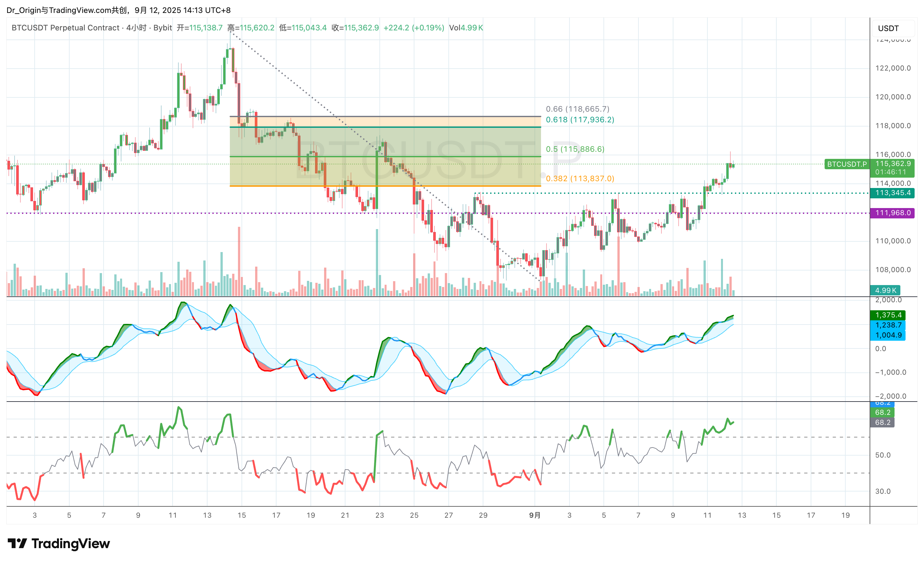The height and width of the screenshot is (563, 924).
Task: Click the 4.99 K volume label
Action: click(x=885, y=290)
